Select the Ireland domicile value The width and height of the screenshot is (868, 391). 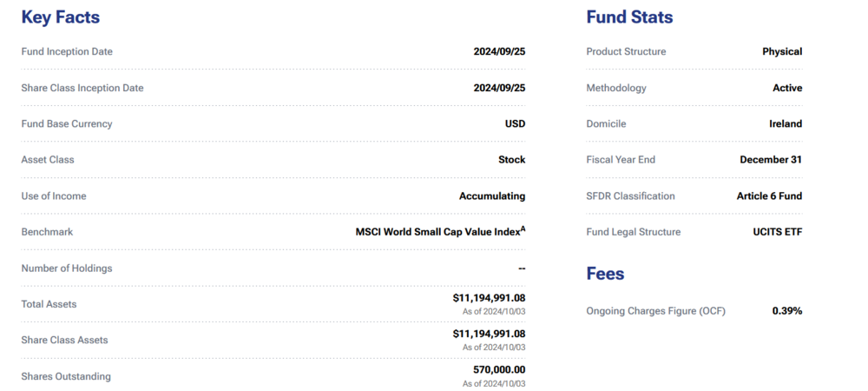tap(786, 123)
